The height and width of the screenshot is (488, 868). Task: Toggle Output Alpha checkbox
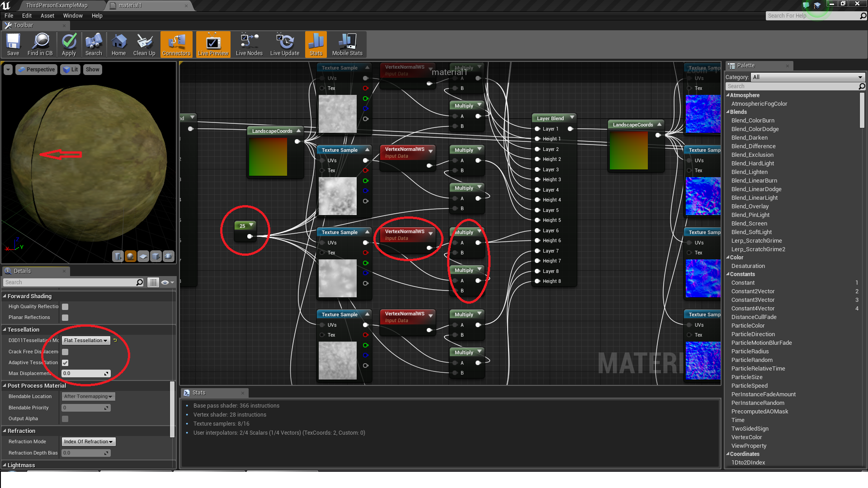pyautogui.click(x=65, y=419)
